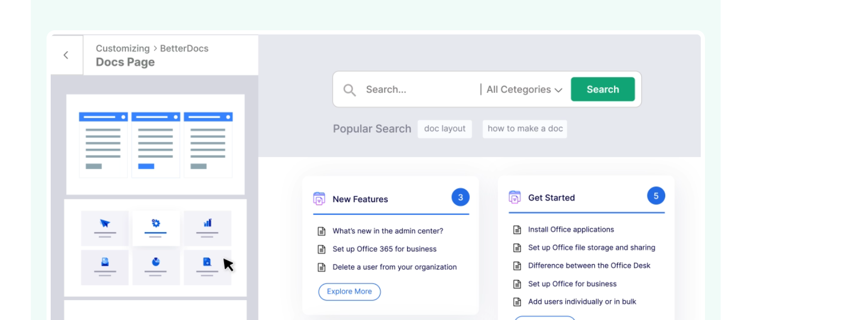
Task: Click the Get Started count badge 5
Action: click(655, 196)
